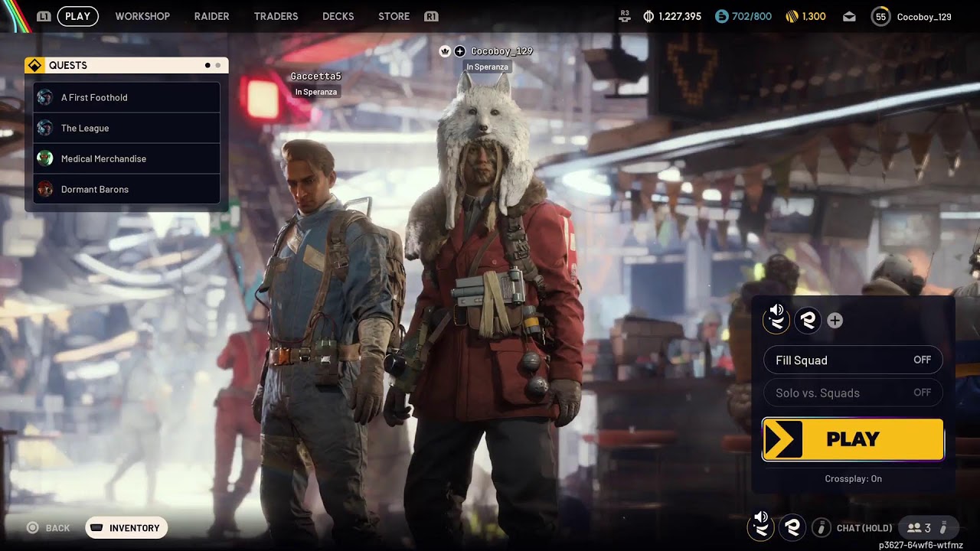Viewport: 980px width, 551px height.
Task: Click the crown party leader icon
Action: [x=445, y=51]
